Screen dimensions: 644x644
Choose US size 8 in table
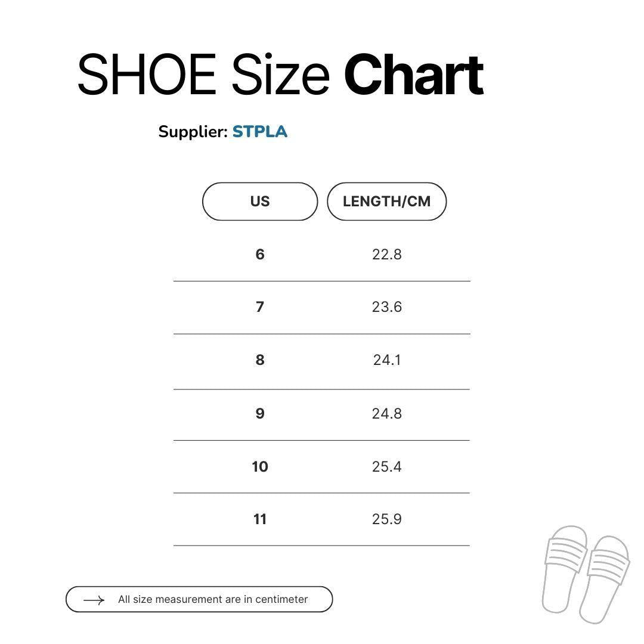tap(260, 360)
